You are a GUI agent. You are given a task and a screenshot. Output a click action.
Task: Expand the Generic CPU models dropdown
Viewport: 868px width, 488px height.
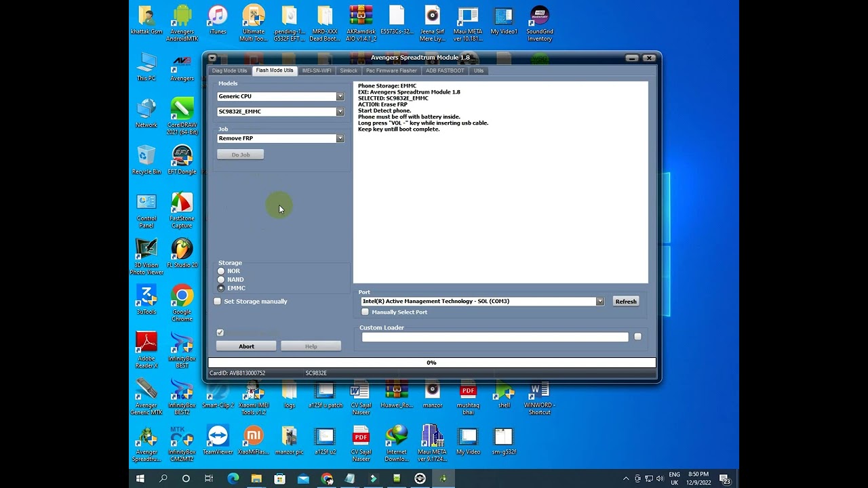(340, 96)
